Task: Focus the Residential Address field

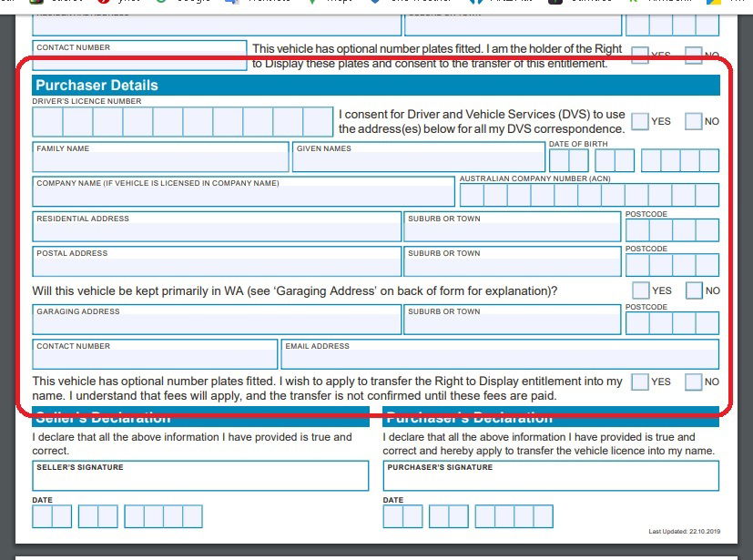Action: tap(217, 227)
